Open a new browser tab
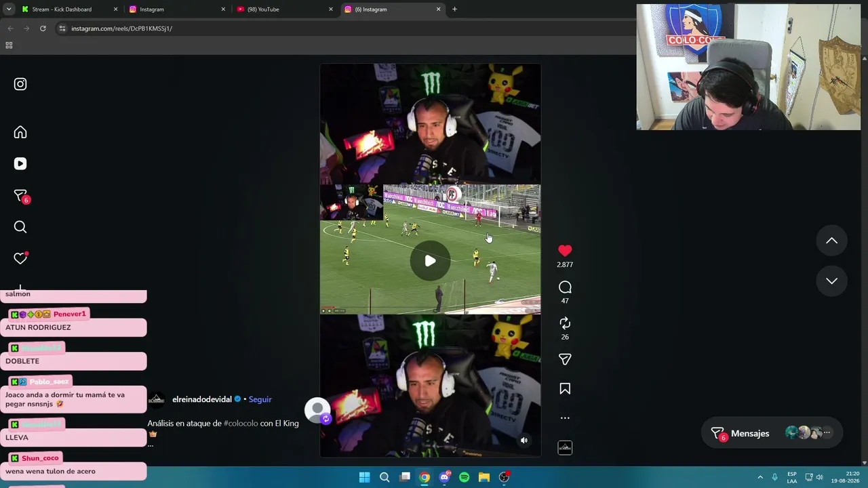The width and height of the screenshot is (868, 488). [454, 9]
